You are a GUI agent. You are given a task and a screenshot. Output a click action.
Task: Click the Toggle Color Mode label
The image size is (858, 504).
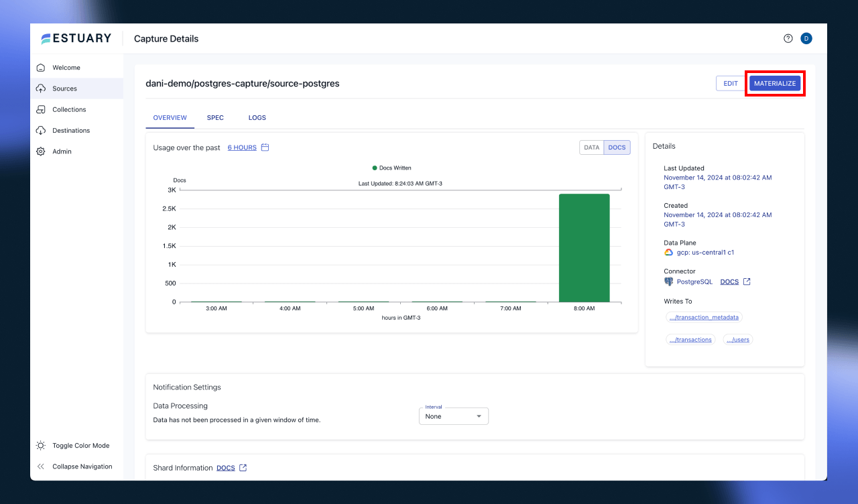pos(81,446)
